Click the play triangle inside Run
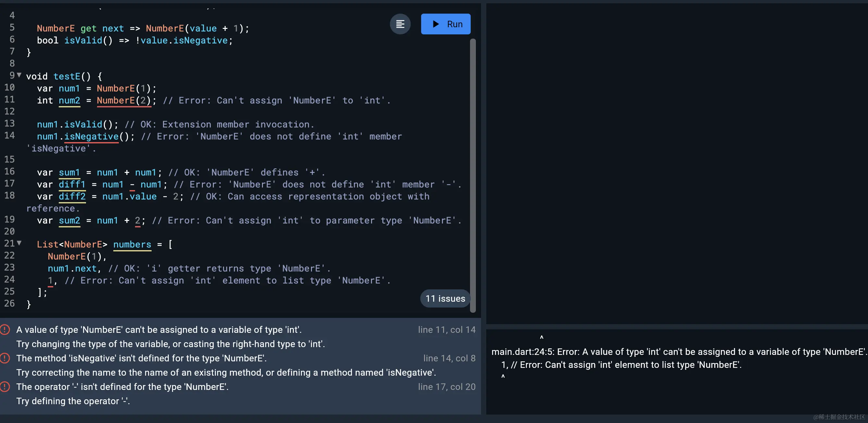Viewport: 868px width, 423px height. [x=436, y=24]
